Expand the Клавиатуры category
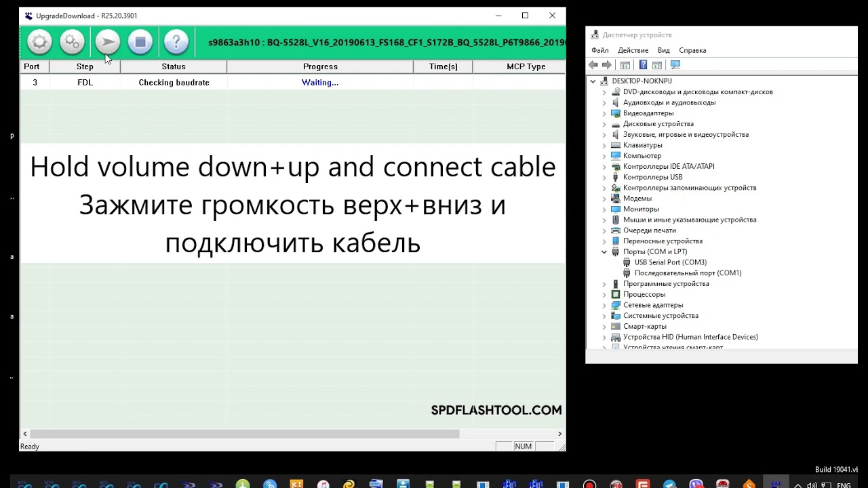Image resolution: width=868 pixels, height=488 pixels. coord(604,145)
